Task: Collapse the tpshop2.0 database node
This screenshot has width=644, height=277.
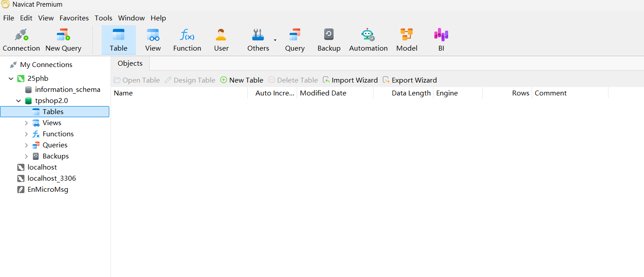Action: click(x=19, y=101)
